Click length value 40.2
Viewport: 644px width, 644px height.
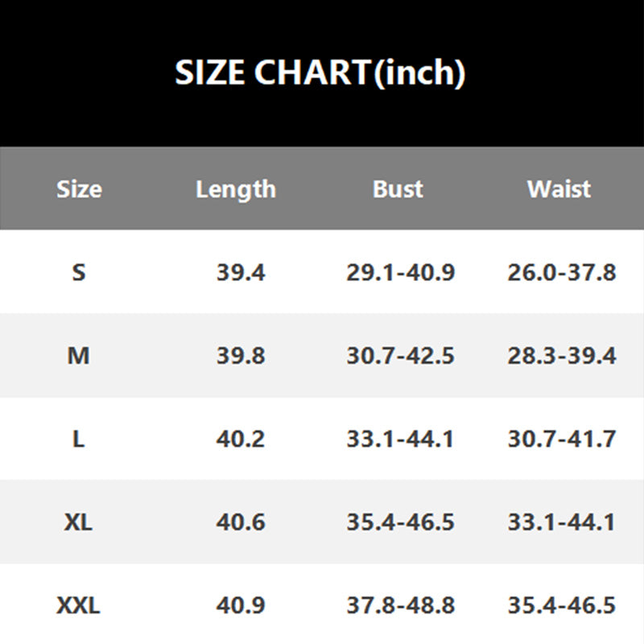point(240,439)
